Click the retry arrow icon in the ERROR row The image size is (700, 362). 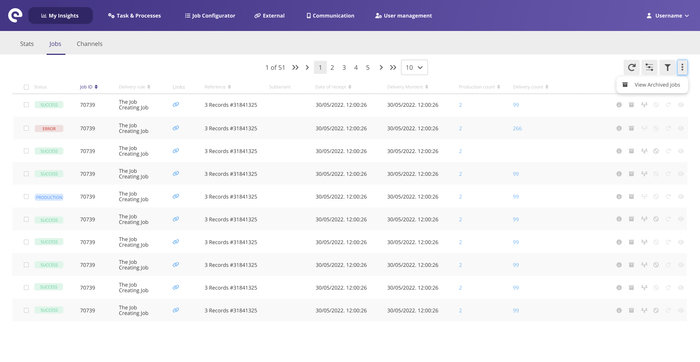[x=668, y=128]
